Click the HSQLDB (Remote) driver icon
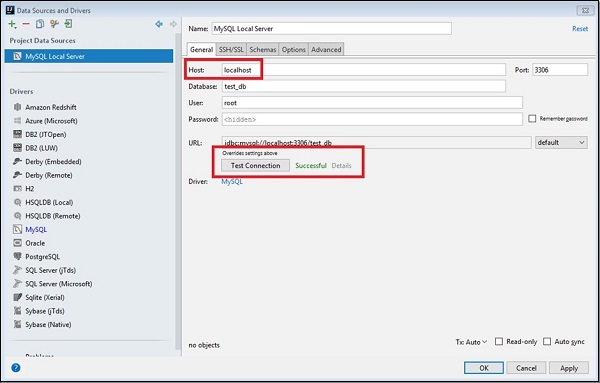This screenshot has width=600, height=383. coord(18,216)
